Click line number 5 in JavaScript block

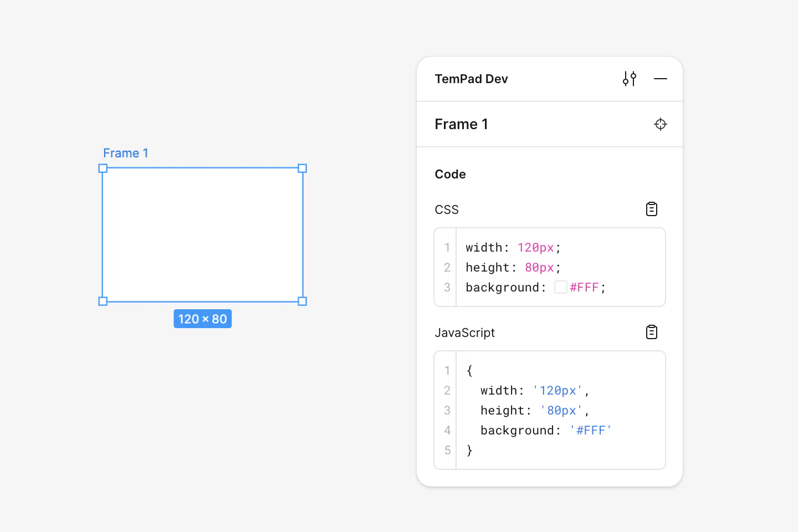447,450
